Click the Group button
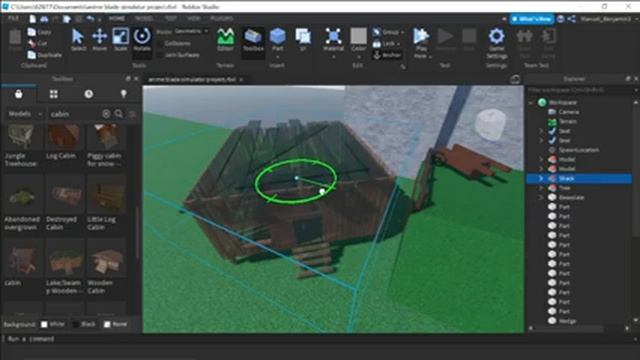This screenshot has width=640, height=360. (388, 32)
